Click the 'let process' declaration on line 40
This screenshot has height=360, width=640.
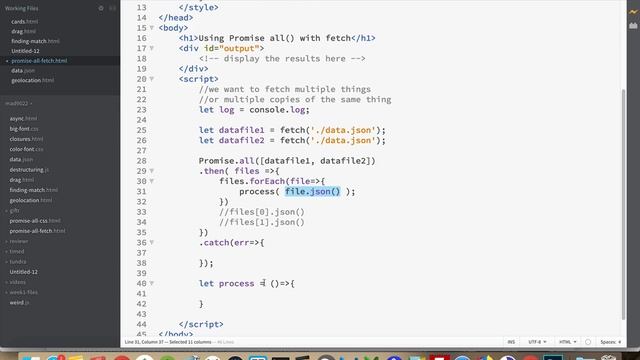(x=247, y=283)
